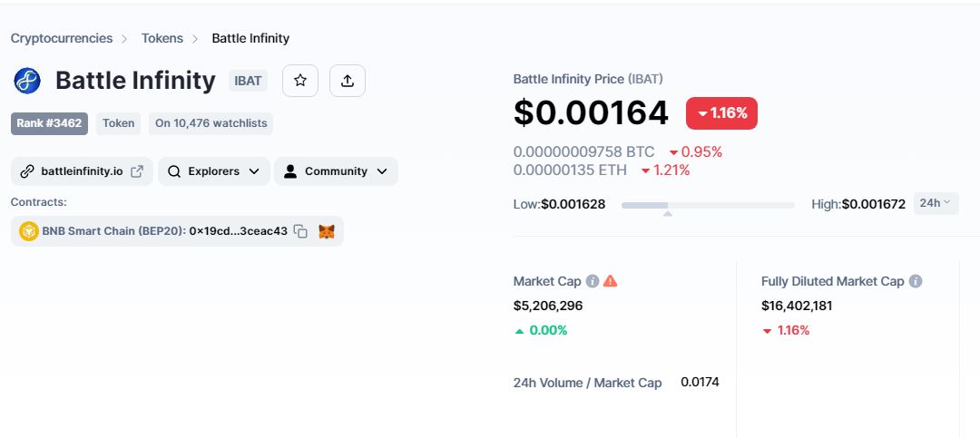This screenshot has width=980, height=438.
Task: Click the Market Cap info icon
Action: point(593,281)
